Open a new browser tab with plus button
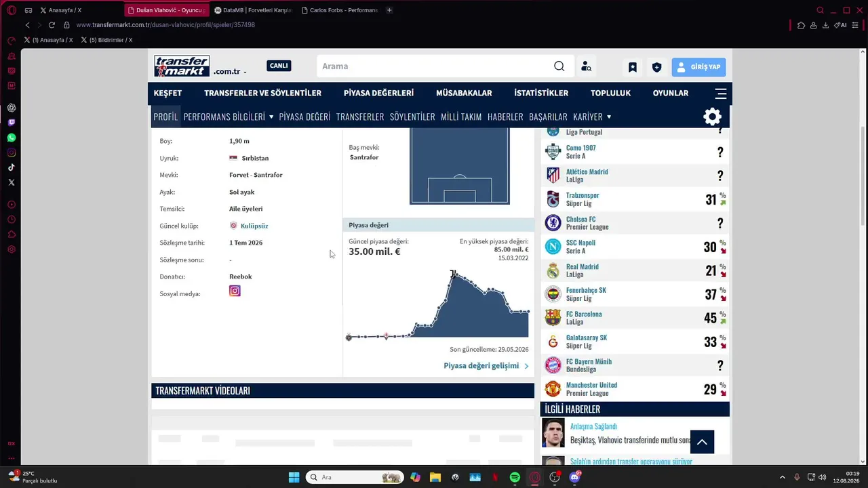 point(389,10)
